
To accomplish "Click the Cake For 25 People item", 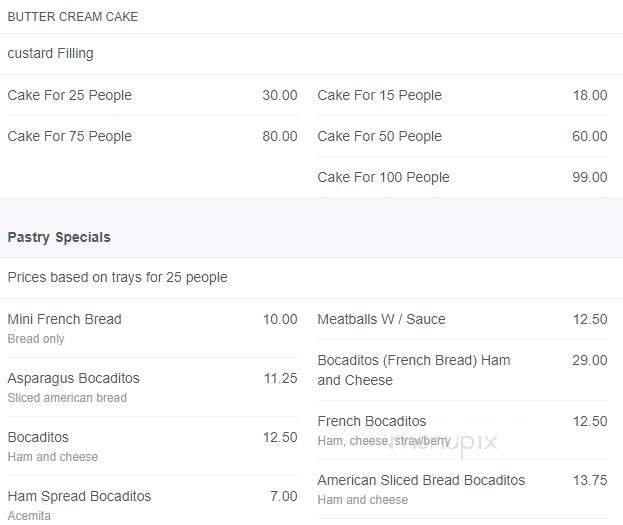I will click(x=70, y=95).
